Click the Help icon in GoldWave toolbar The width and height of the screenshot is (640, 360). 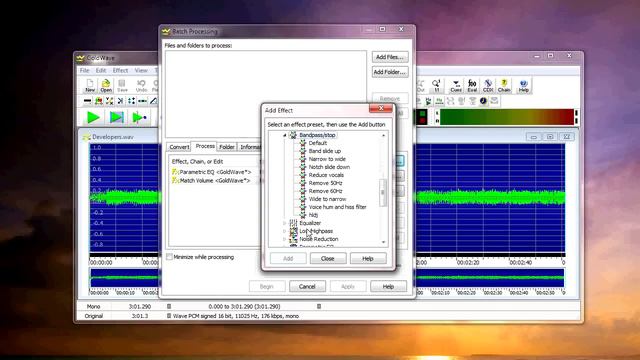[x=524, y=86]
